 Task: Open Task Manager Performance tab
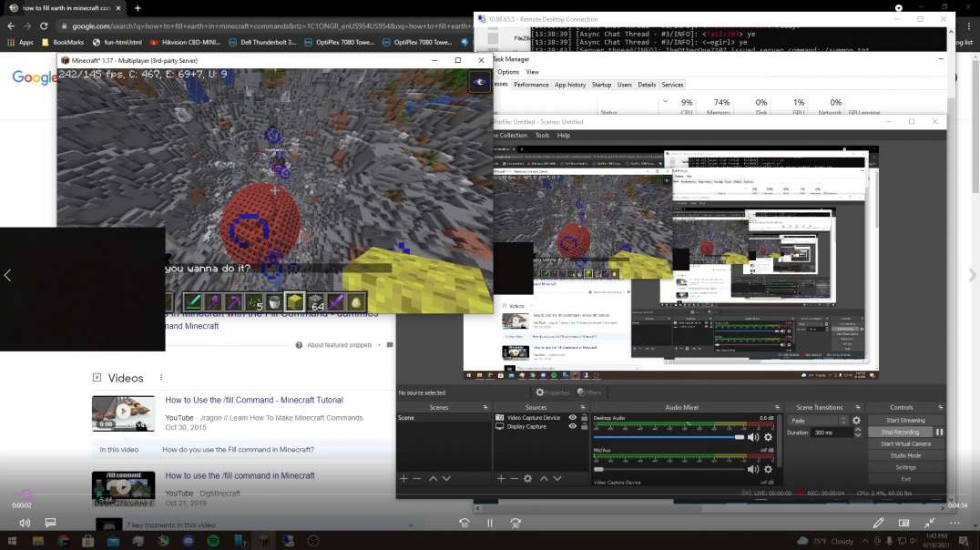tap(531, 85)
